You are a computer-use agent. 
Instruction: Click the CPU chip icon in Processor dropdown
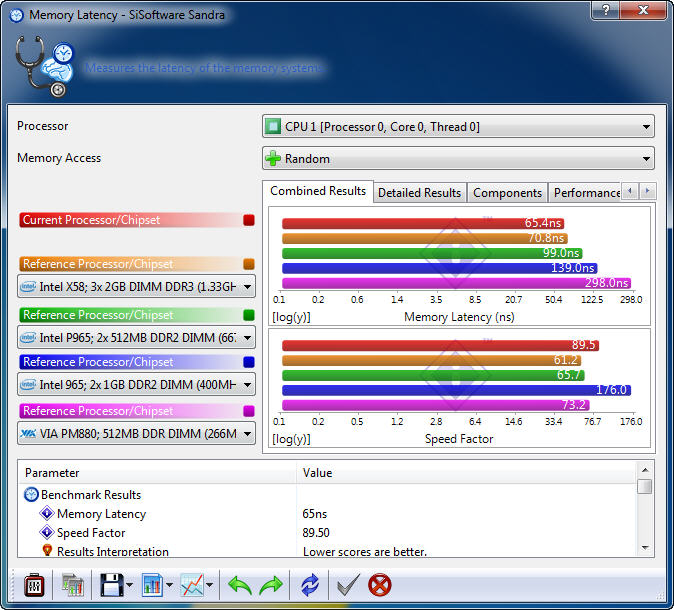click(273, 126)
